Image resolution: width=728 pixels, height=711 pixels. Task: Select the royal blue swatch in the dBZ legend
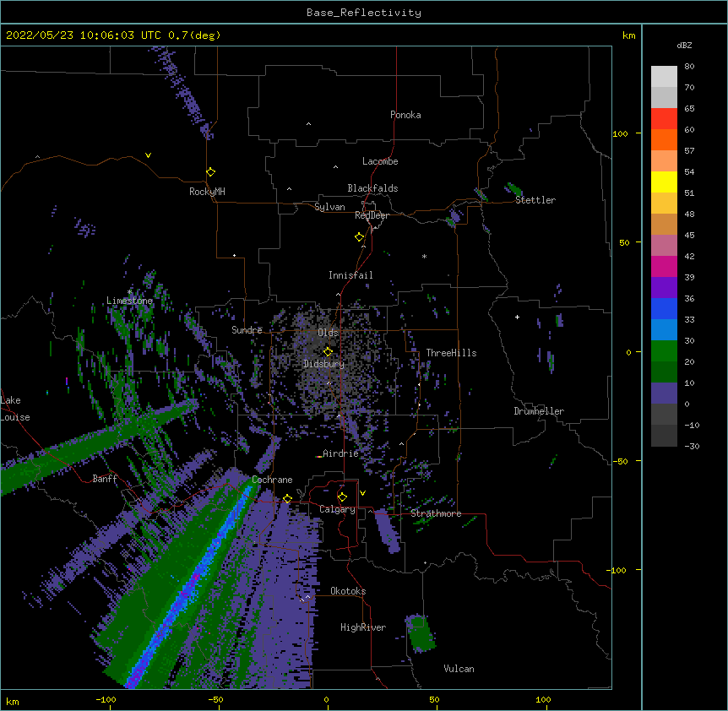664,308
